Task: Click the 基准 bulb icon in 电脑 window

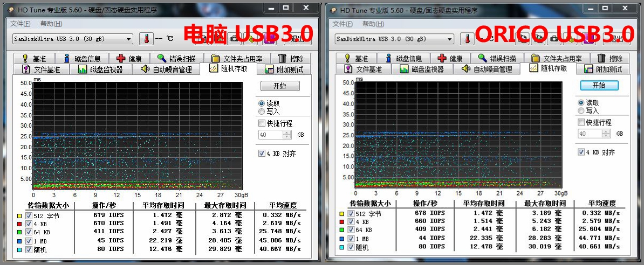Action: click(25, 58)
